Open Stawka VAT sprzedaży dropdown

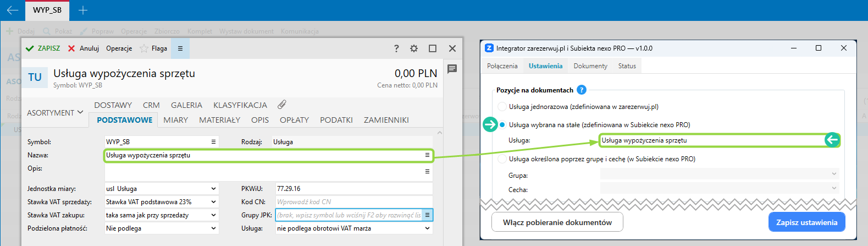(213, 202)
